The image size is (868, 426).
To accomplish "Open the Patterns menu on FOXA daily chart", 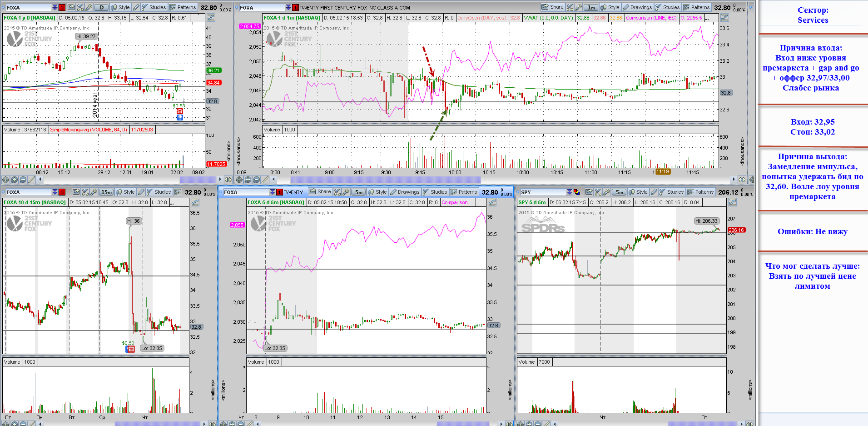I will click(x=183, y=7).
